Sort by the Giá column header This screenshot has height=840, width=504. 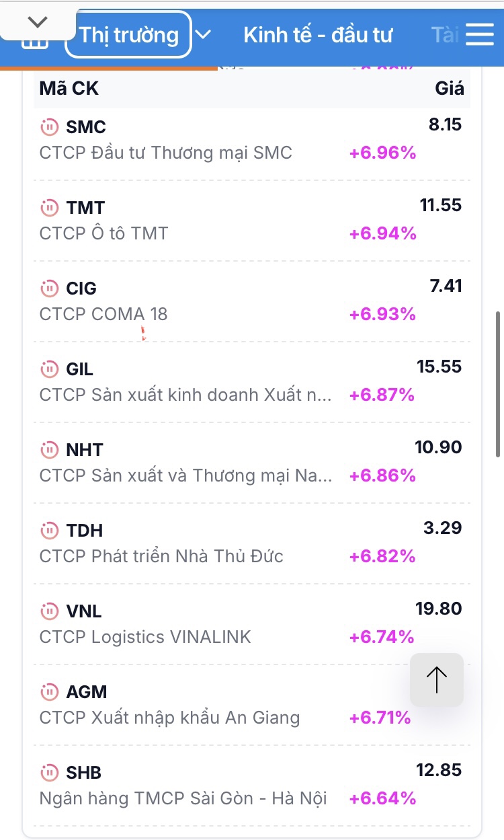450,88
